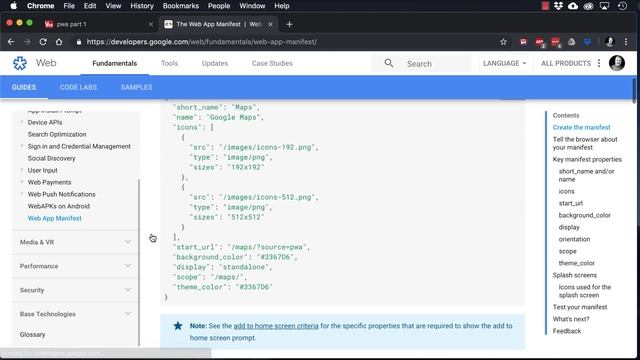The image size is (640, 360).
Task: Open WebAPKs on Android sidebar link
Action: coord(59,206)
